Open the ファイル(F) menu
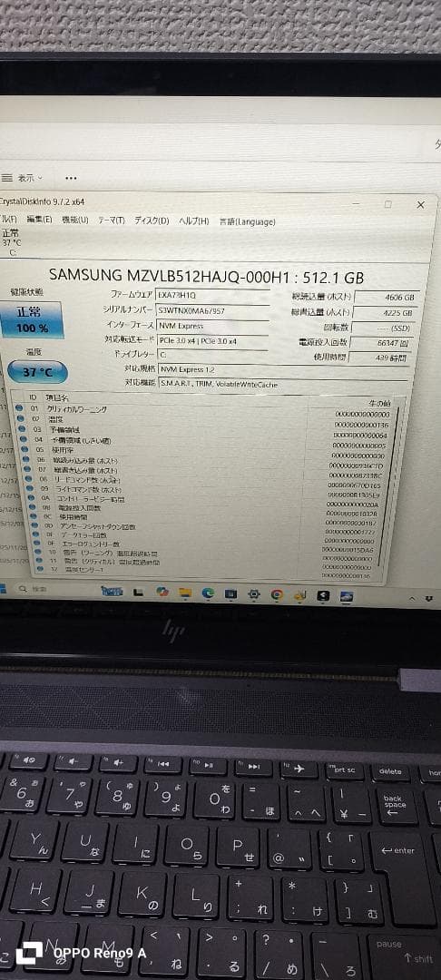 [x=9, y=220]
